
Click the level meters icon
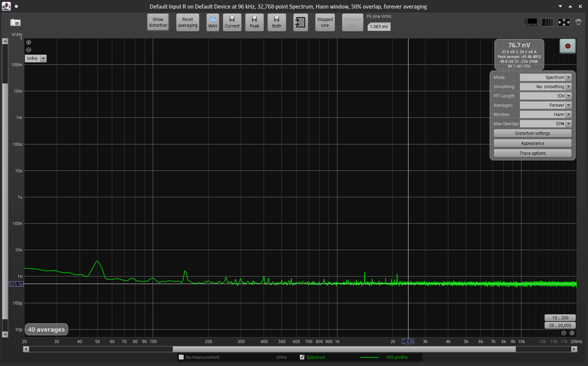(531, 22)
